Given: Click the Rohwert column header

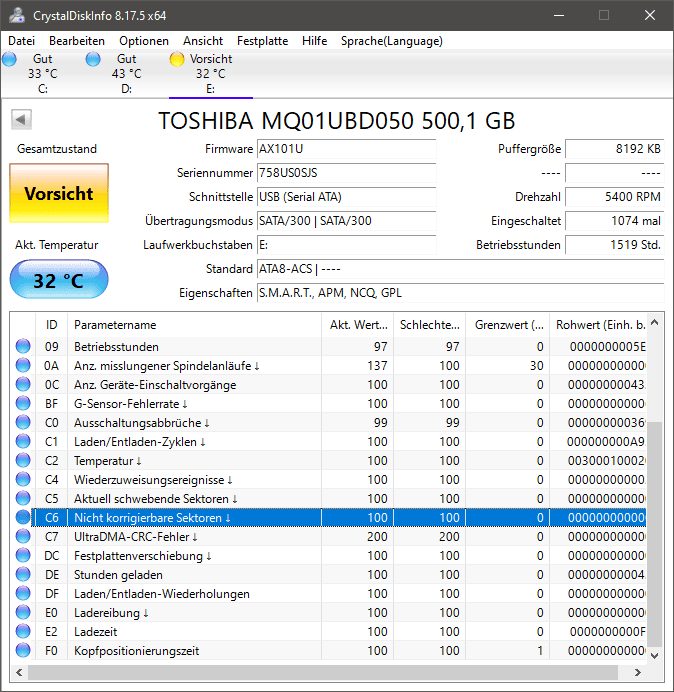Looking at the screenshot, I should 598,325.
